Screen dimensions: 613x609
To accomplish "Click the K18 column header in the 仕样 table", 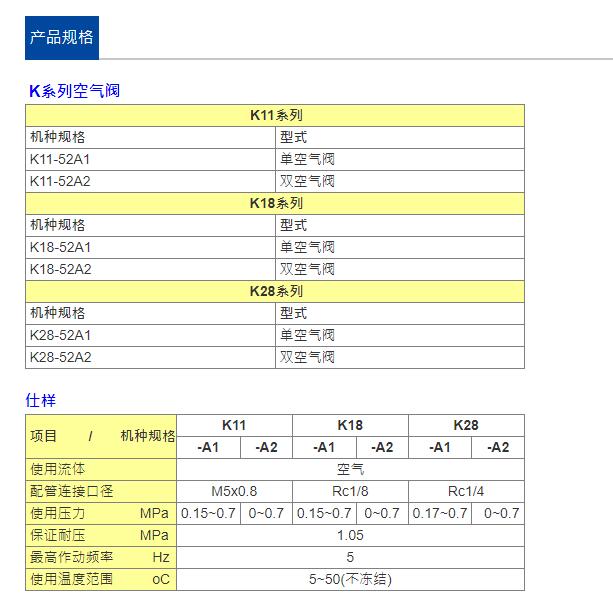I will (x=350, y=425).
